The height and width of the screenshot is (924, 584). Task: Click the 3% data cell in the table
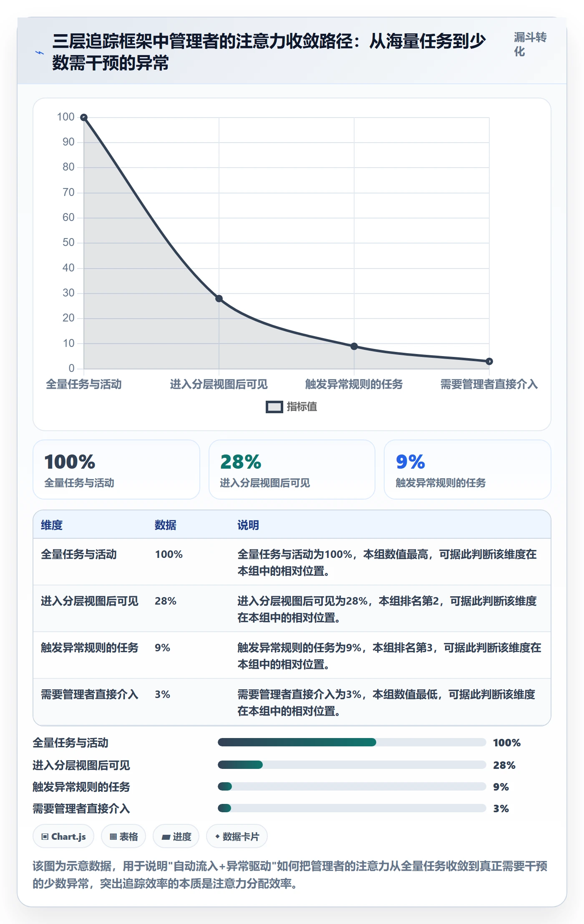tap(163, 695)
